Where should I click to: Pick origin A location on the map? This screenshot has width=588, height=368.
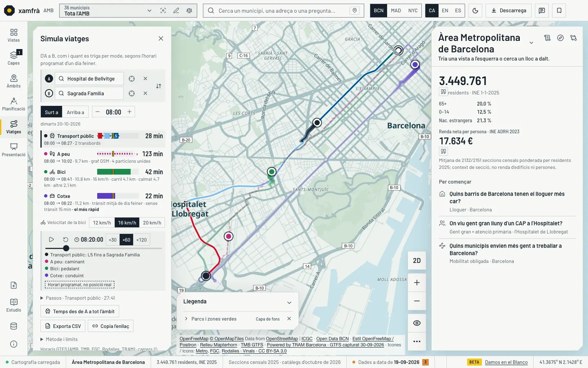point(131,79)
